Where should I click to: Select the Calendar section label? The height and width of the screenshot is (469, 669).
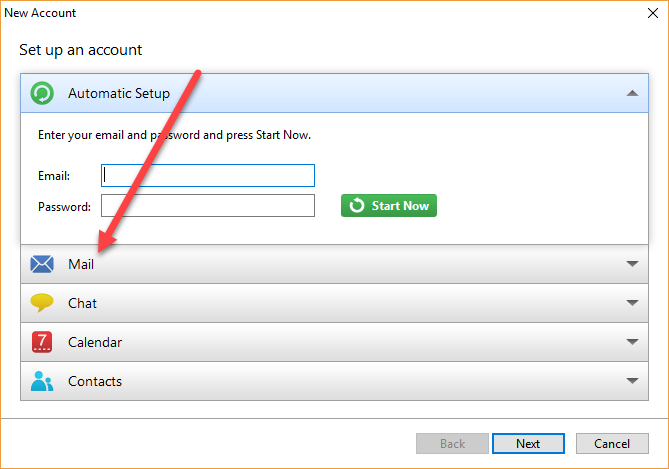coord(95,342)
